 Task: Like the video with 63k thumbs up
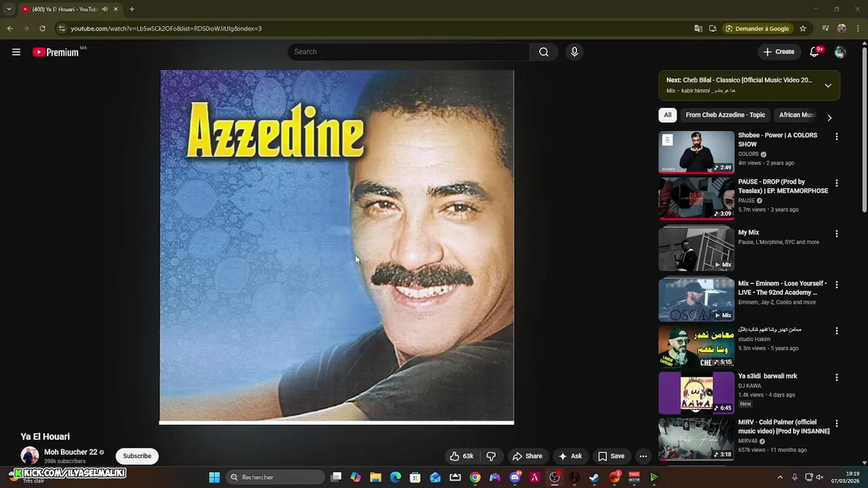(x=462, y=456)
